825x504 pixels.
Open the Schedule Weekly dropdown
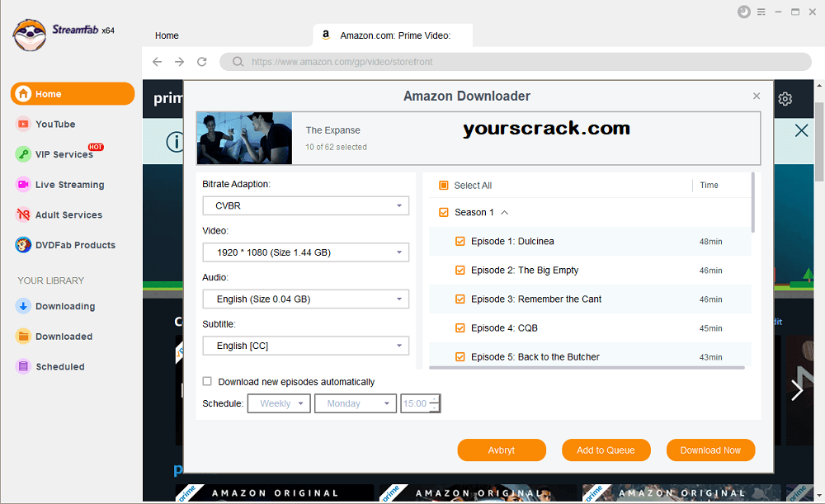[x=279, y=403]
